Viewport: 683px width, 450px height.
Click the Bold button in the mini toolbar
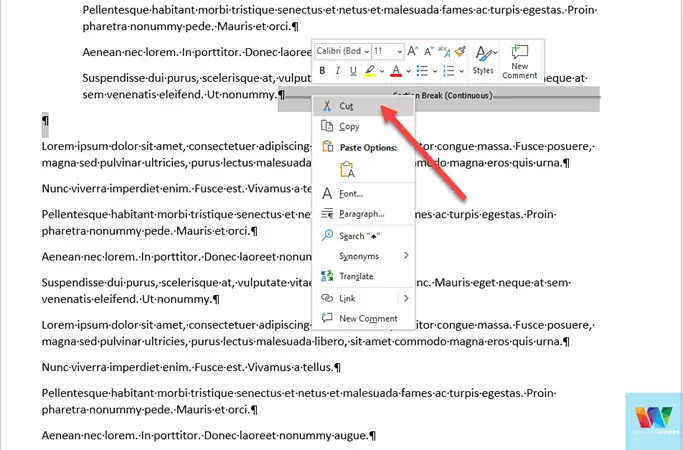click(322, 71)
